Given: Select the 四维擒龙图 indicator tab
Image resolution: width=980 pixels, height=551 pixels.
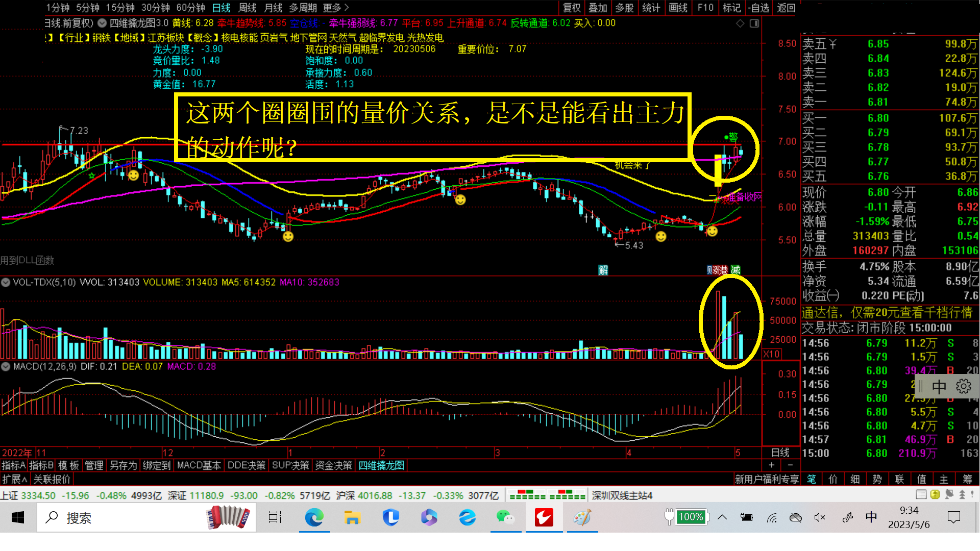Looking at the screenshot, I should click(381, 465).
